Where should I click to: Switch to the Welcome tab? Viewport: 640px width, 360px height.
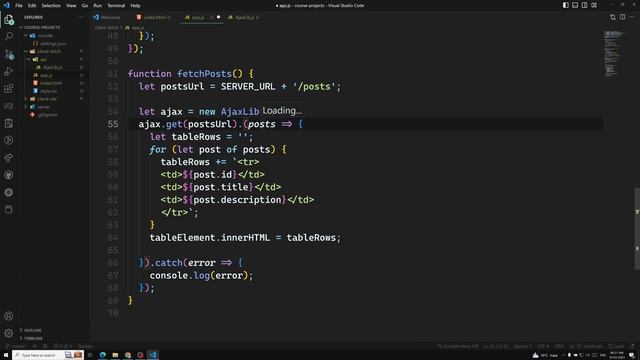(x=107, y=18)
